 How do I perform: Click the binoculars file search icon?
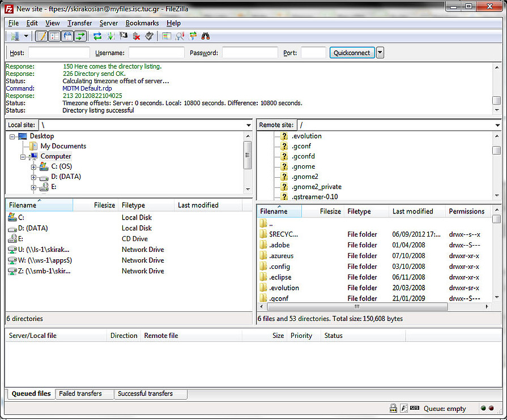click(206, 36)
